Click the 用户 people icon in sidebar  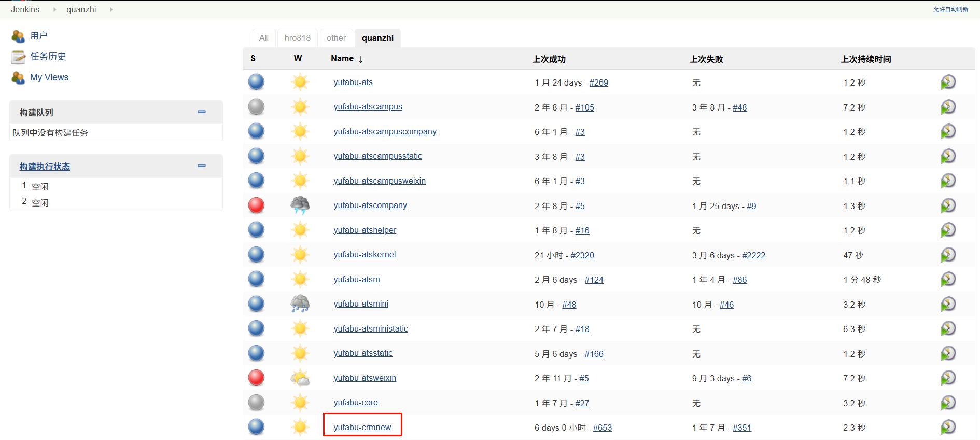18,36
